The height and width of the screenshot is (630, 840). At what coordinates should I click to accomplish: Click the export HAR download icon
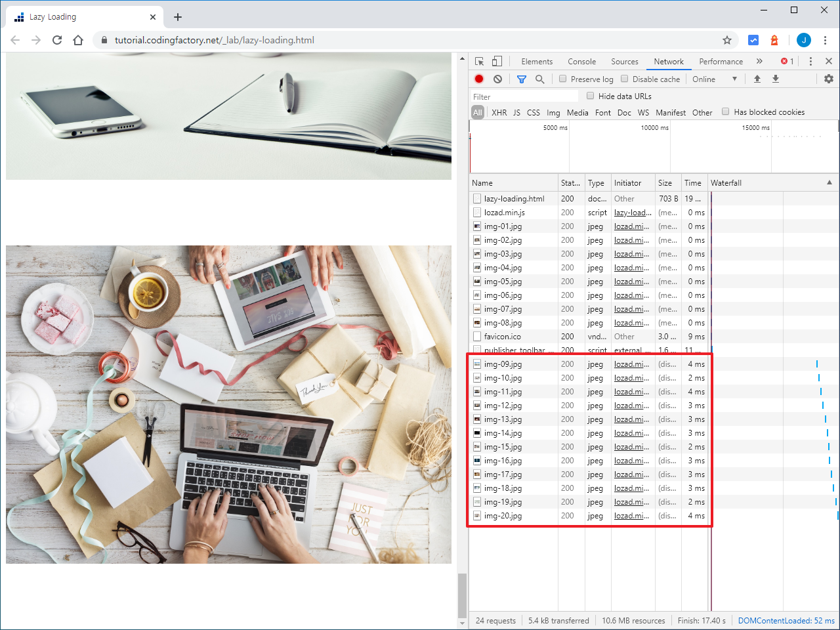tap(776, 79)
